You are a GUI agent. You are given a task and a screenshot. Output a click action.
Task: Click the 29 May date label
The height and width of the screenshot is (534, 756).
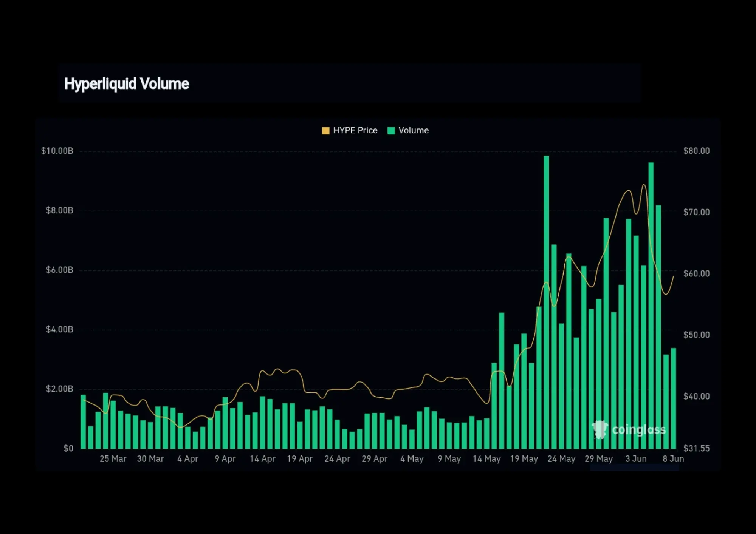(x=599, y=459)
